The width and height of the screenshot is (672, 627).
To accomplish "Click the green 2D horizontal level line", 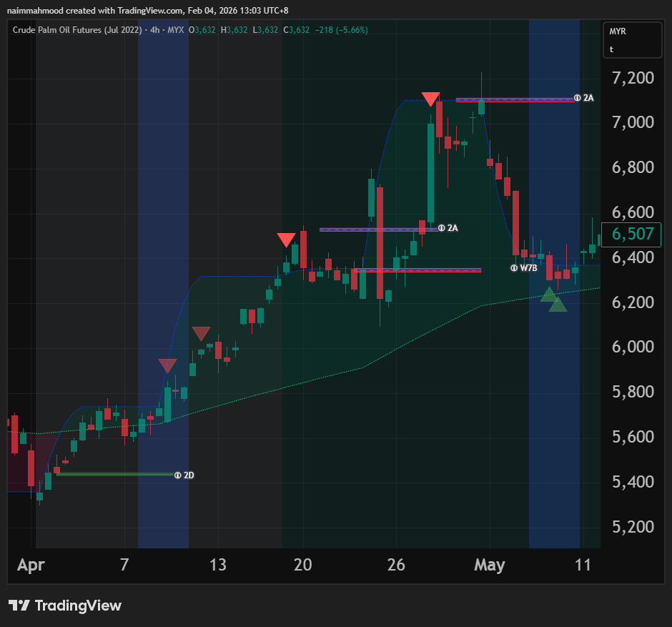I will [x=114, y=474].
